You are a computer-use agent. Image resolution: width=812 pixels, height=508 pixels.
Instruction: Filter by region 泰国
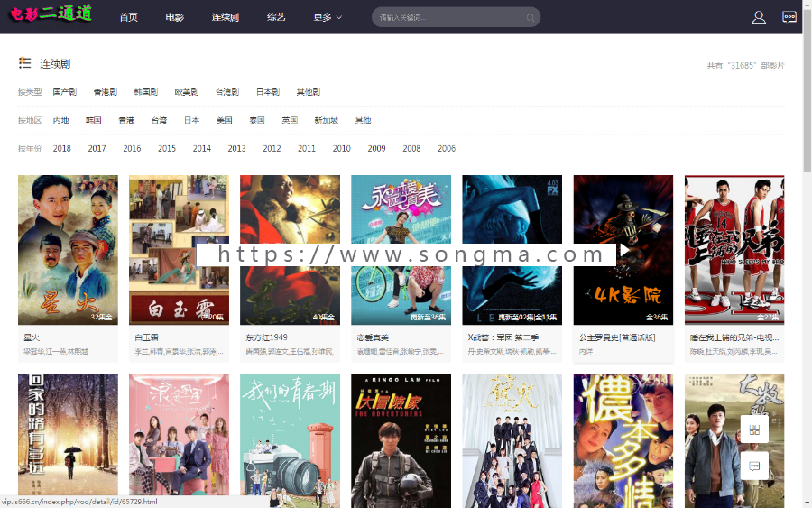pyautogui.click(x=257, y=120)
